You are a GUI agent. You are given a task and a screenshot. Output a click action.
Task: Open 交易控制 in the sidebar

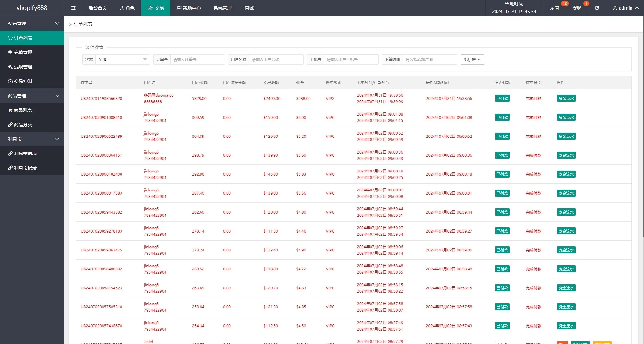click(x=32, y=81)
